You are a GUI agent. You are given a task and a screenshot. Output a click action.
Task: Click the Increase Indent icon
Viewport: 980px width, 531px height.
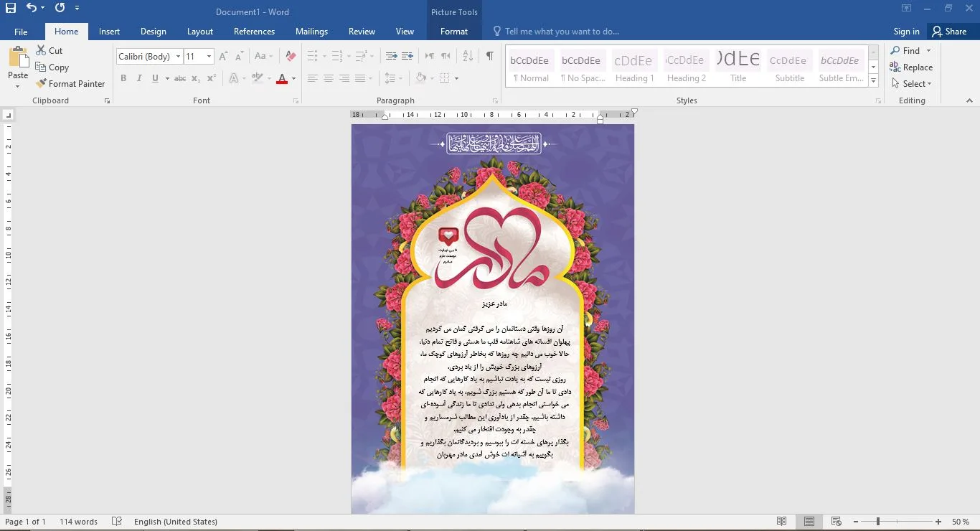pyautogui.click(x=407, y=56)
